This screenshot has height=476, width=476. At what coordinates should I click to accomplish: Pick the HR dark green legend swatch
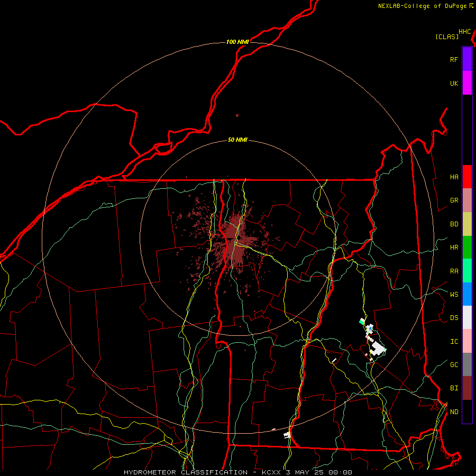pos(467,248)
